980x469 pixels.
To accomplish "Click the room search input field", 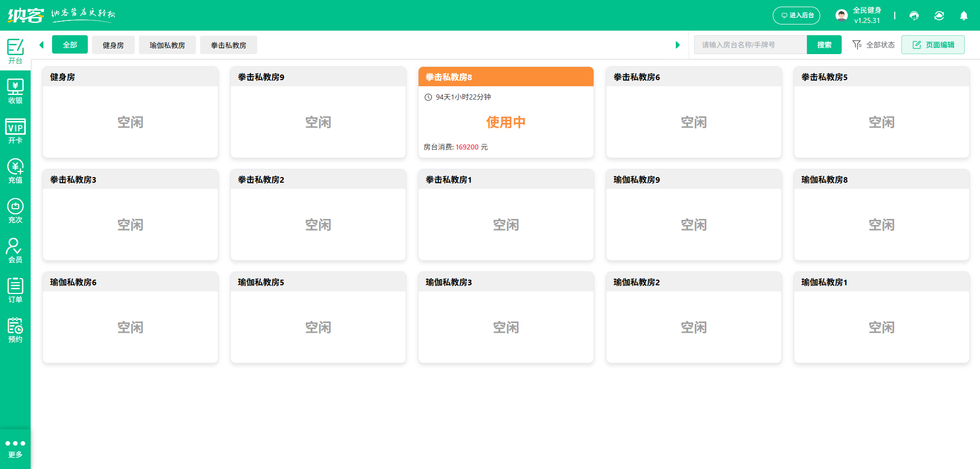I will (x=750, y=44).
